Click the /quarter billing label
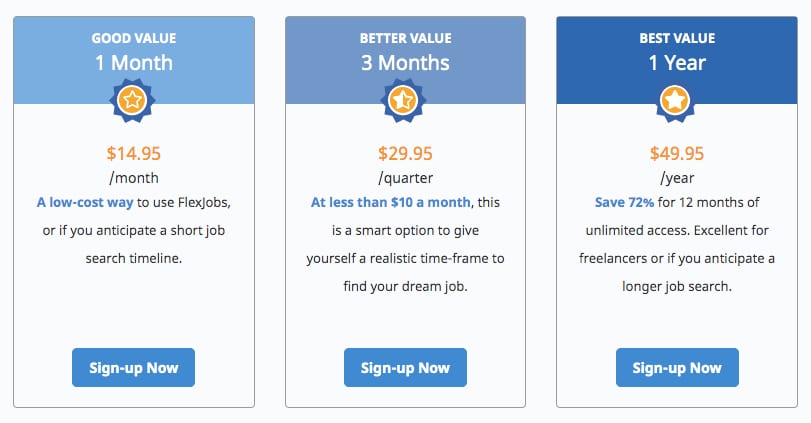 click(406, 178)
